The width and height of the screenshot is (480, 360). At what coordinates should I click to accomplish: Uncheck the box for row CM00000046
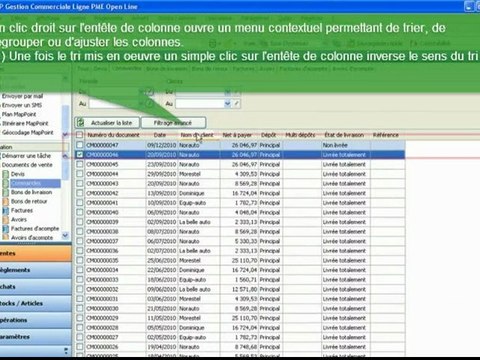tap(79, 155)
